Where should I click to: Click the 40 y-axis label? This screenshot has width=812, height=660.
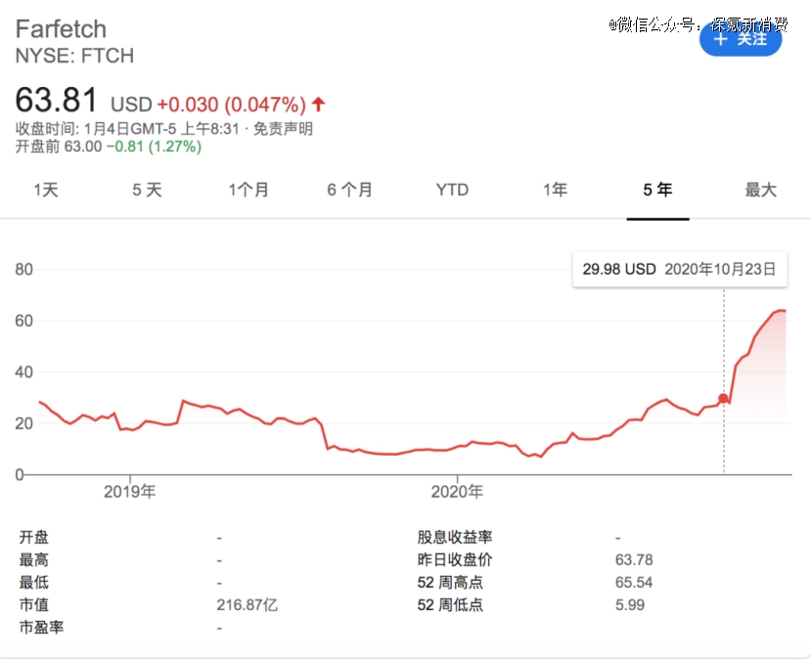23,373
